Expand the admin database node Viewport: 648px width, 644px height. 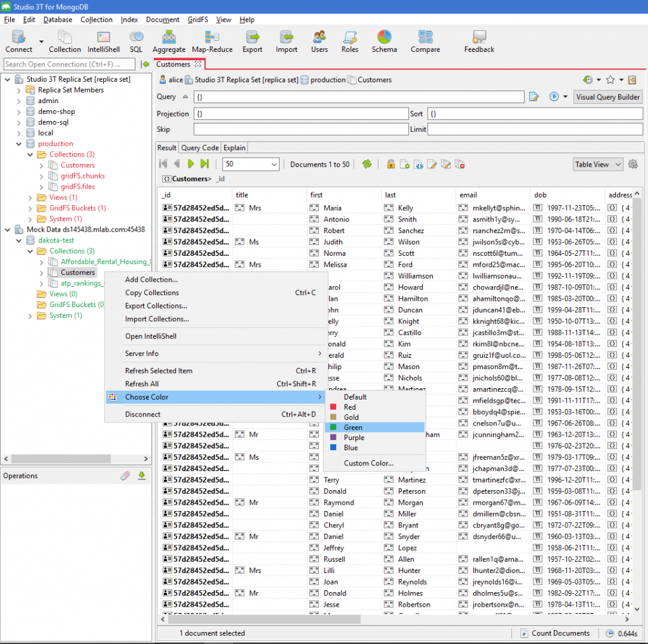tap(18, 101)
